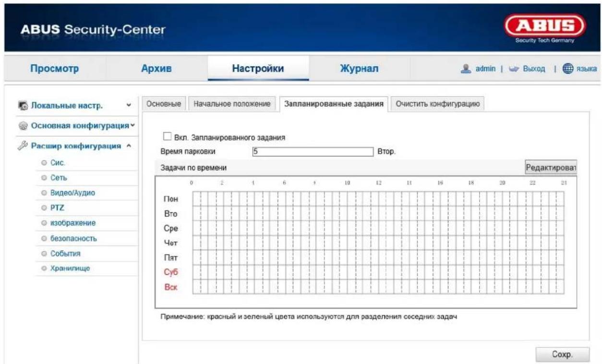Click the Сохр. save button

(562, 355)
